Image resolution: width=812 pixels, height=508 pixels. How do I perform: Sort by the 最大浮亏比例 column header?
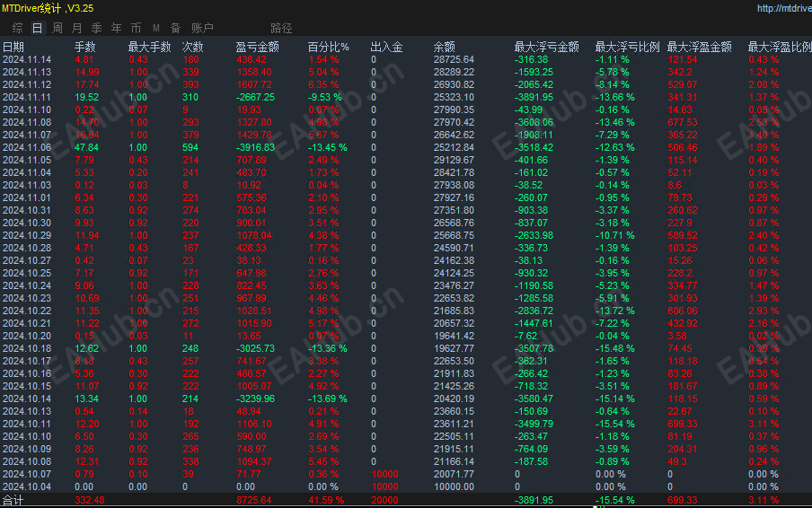(x=628, y=47)
